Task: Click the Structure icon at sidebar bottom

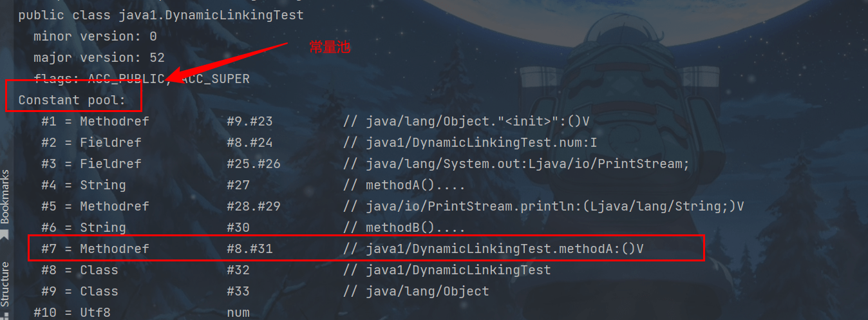Action: (x=5, y=315)
